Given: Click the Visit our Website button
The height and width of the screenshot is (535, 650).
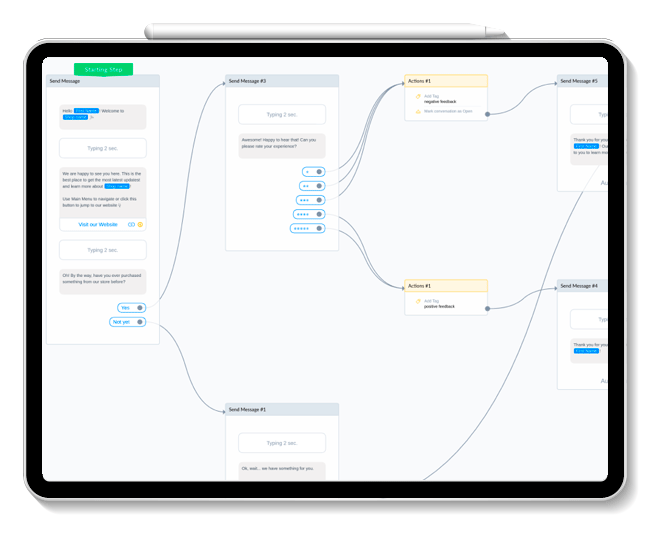Looking at the screenshot, I should pyautogui.click(x=103, y=225).
